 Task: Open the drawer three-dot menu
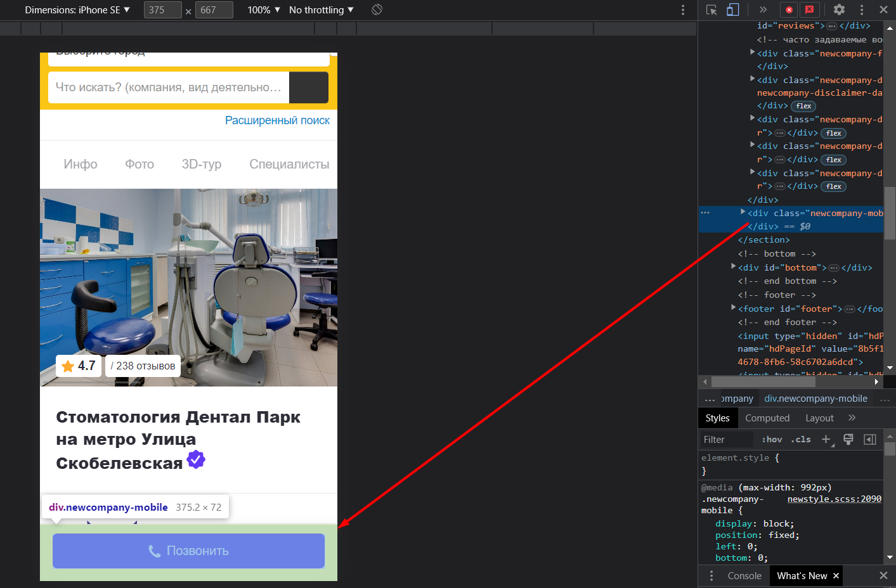[711, 575]
